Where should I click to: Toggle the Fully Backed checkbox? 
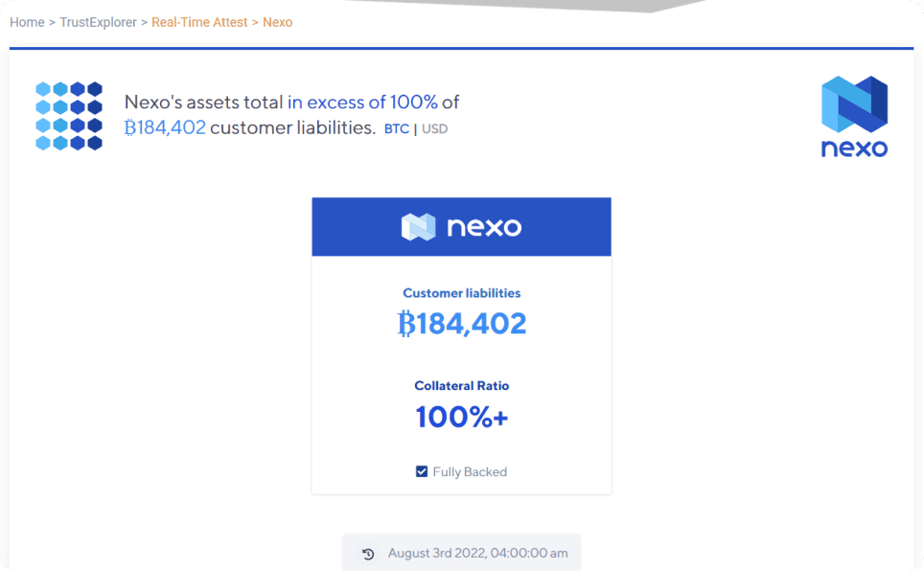point(422,471)
